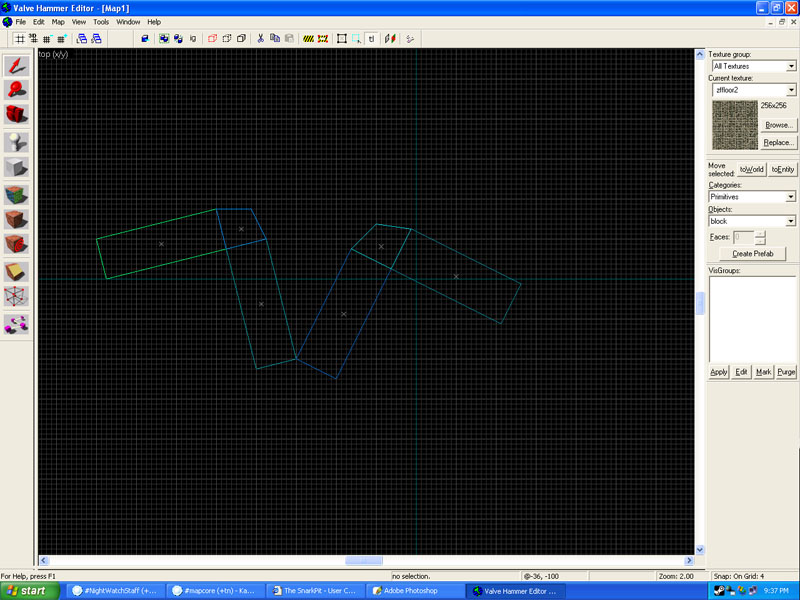Screen dimensions: 800x600
Task: Select the Block creation tool
Action: 16,168
